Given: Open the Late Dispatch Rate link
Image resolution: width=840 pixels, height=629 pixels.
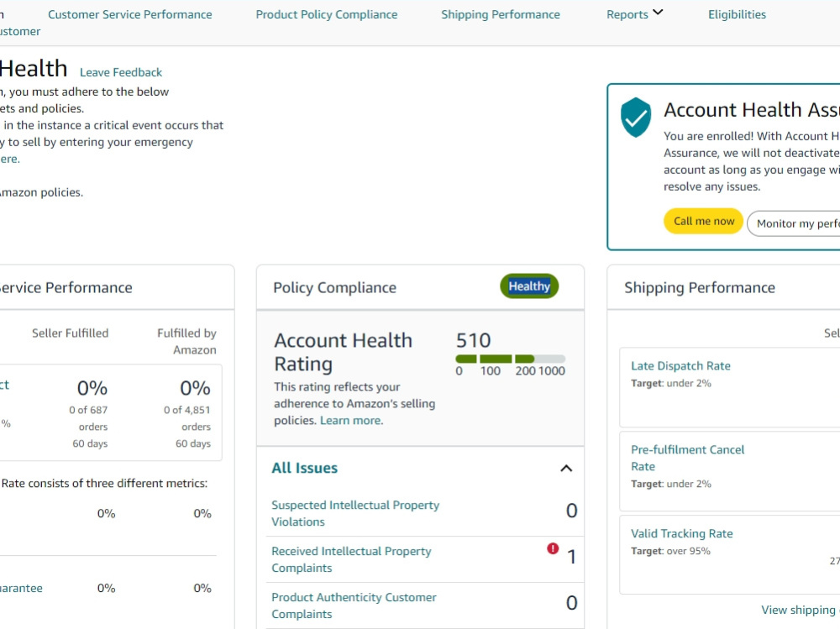Looking at the screenshot, I should [x=680, y=366].
